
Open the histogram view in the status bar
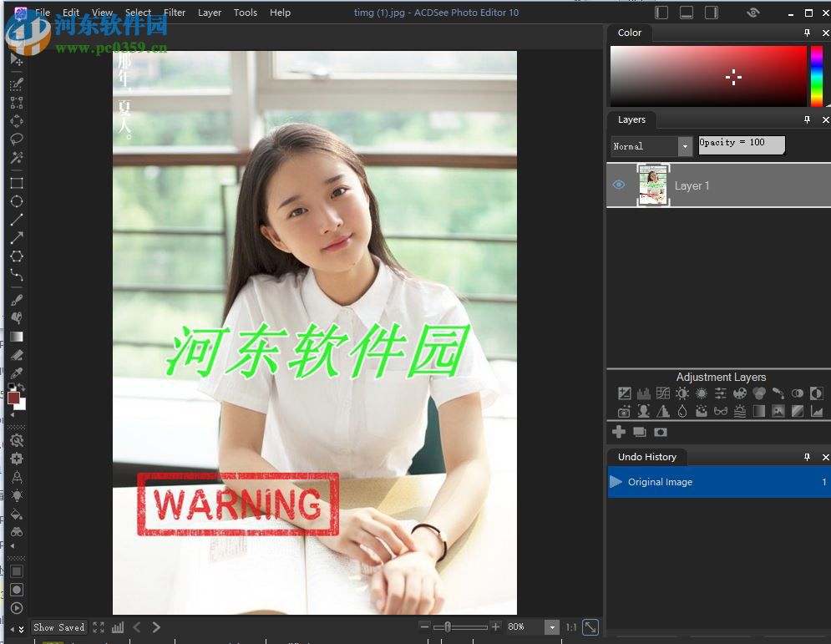pos(118,627)
